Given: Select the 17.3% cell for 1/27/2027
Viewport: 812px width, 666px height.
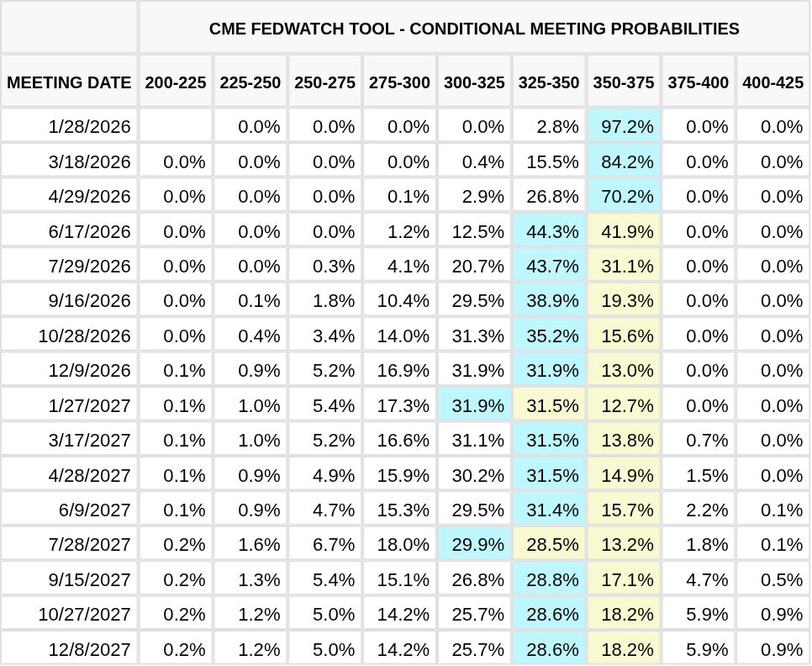Looking at the screenshot, I should [x=403, y=405].
